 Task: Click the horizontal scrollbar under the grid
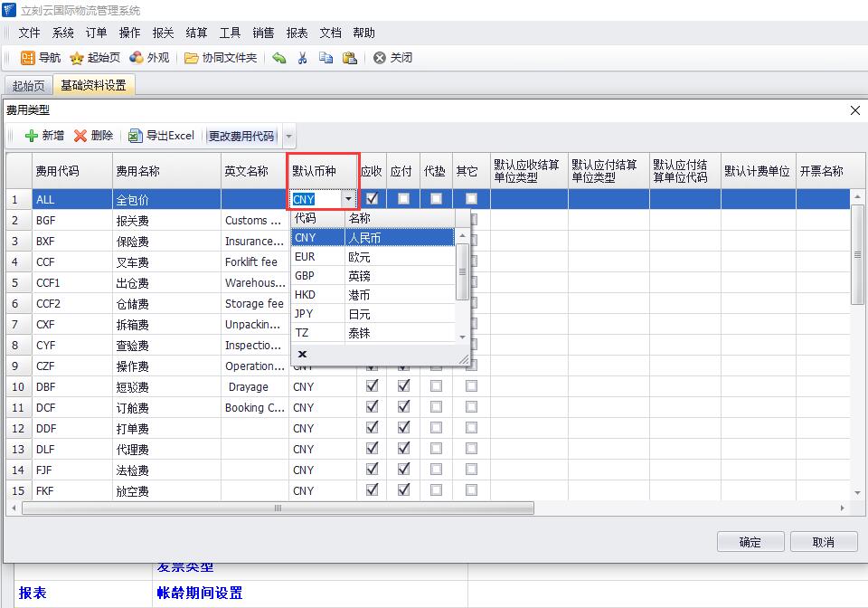pos(278,508)
